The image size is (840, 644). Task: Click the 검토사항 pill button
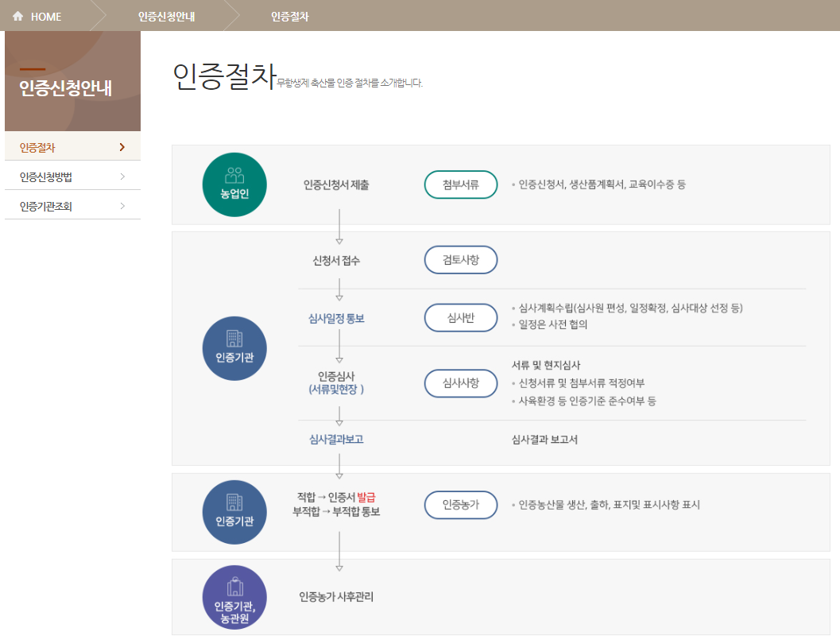pos(461,260)
